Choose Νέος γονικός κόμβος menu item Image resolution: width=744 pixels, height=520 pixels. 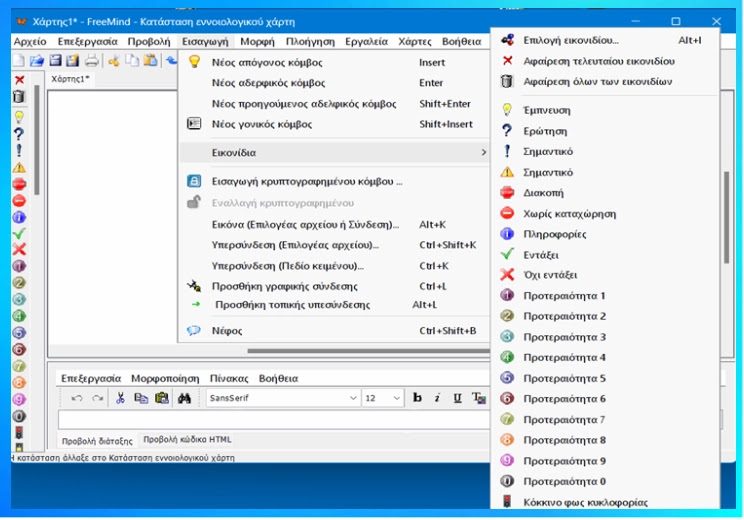tap(335, 124)
